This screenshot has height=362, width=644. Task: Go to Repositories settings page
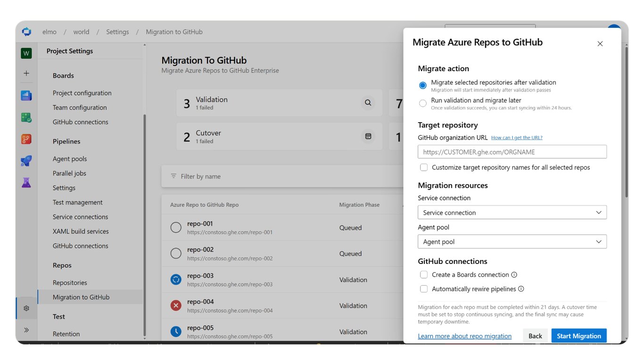tap(70, 283)
